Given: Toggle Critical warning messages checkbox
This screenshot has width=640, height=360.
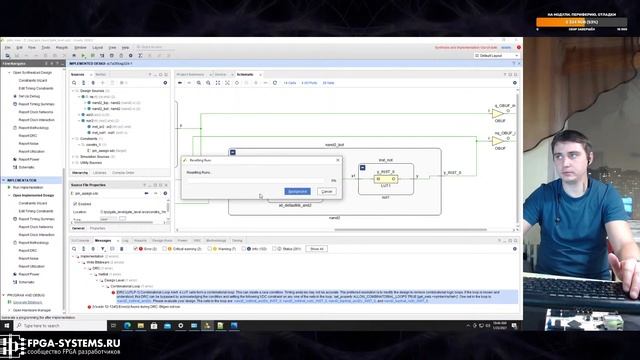Looking at the screenshot, I should click(x=164, y=249).
